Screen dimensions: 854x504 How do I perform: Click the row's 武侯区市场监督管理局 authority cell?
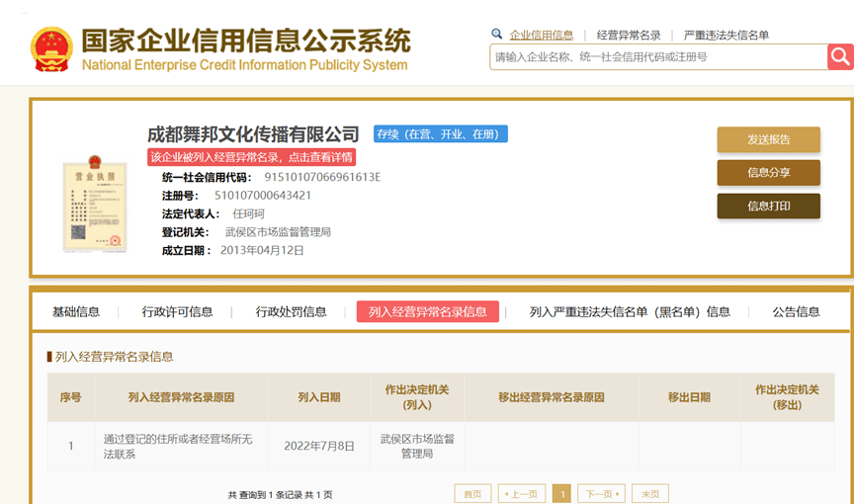417,447
